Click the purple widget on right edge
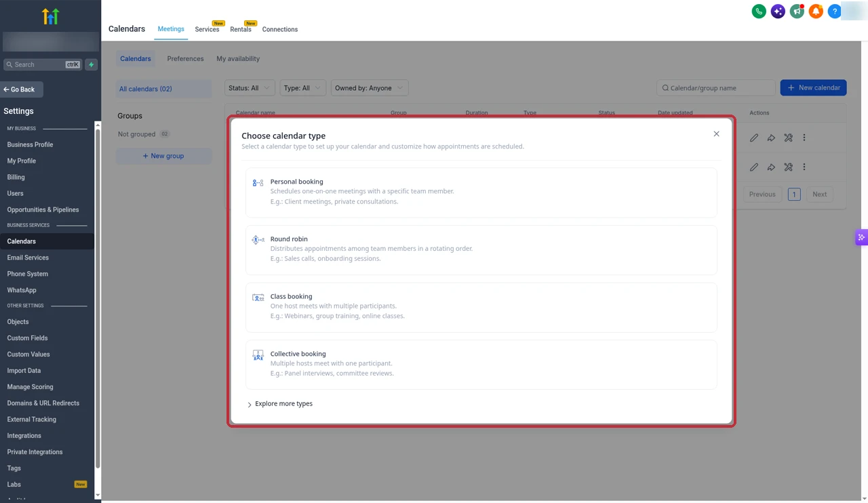 (861, 237)
